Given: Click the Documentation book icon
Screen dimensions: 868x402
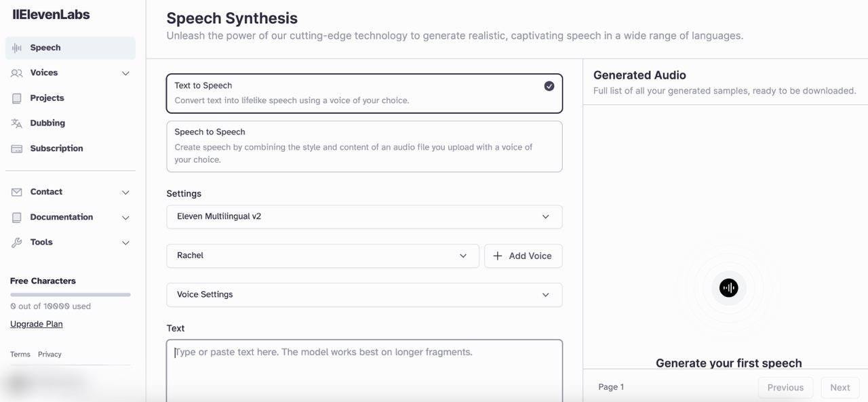Looking at the screenshot, I should tap(17, 218).
